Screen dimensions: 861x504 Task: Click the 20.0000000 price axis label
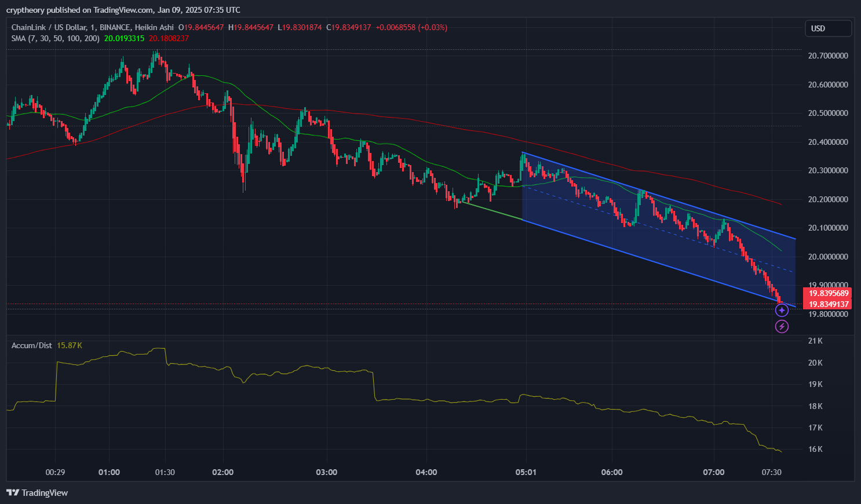[828, 257]
